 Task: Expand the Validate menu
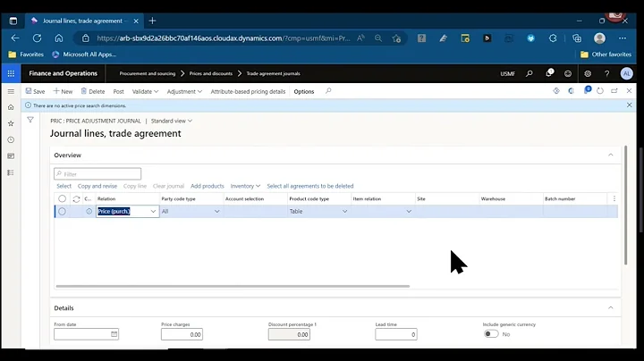145,91
